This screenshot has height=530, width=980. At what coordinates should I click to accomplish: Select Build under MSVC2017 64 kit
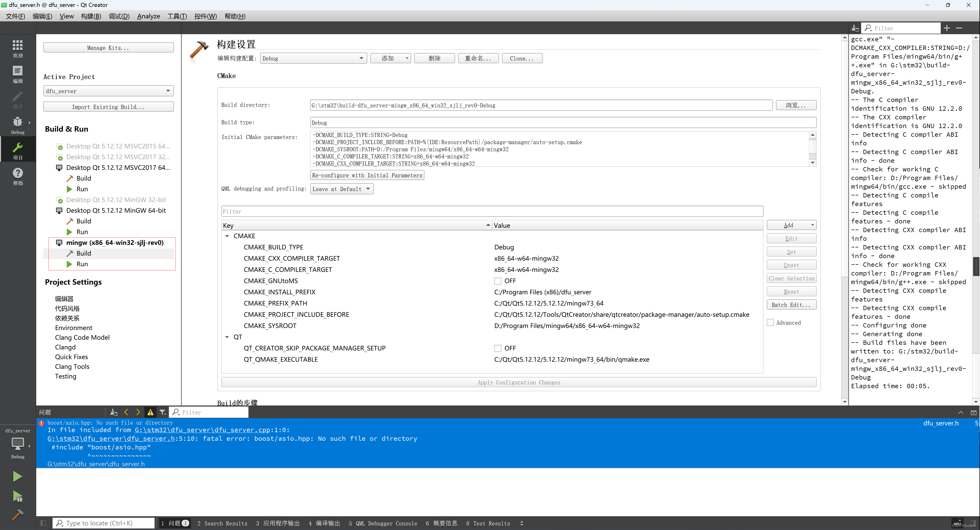84,178
